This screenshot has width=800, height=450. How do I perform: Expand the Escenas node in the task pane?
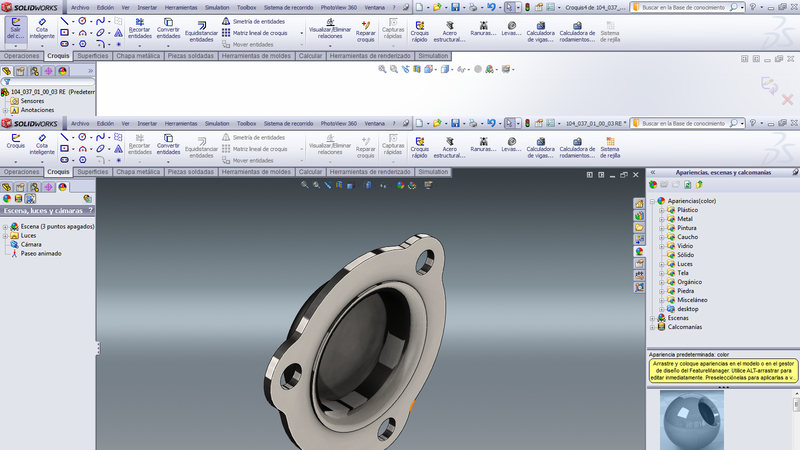tap(653, 318)
